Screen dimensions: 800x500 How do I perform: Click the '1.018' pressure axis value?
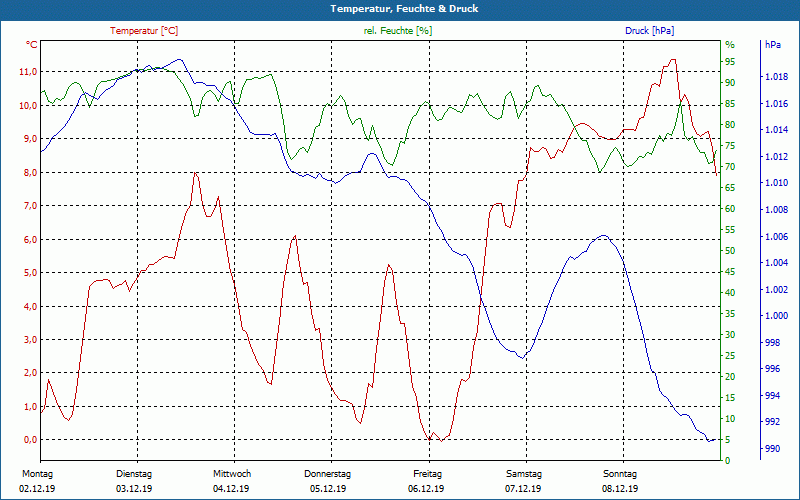[777, 77]
